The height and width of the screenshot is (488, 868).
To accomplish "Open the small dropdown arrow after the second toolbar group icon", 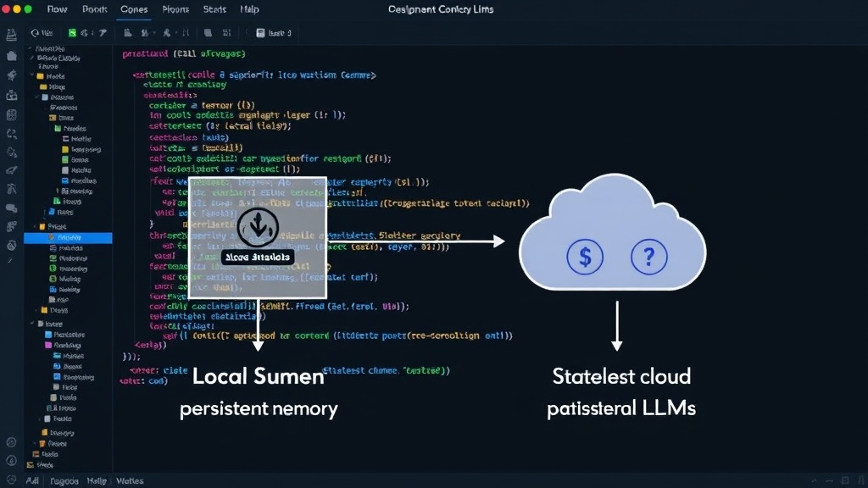I will click(x=154, y=33).
